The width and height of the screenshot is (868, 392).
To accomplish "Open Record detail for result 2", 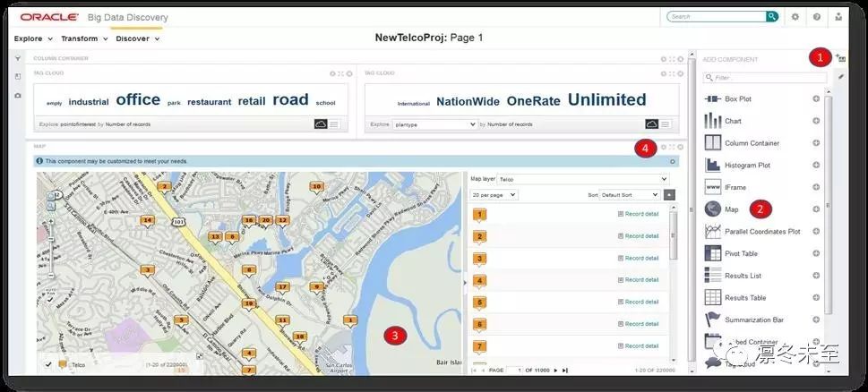I will [x=639, y=236].
